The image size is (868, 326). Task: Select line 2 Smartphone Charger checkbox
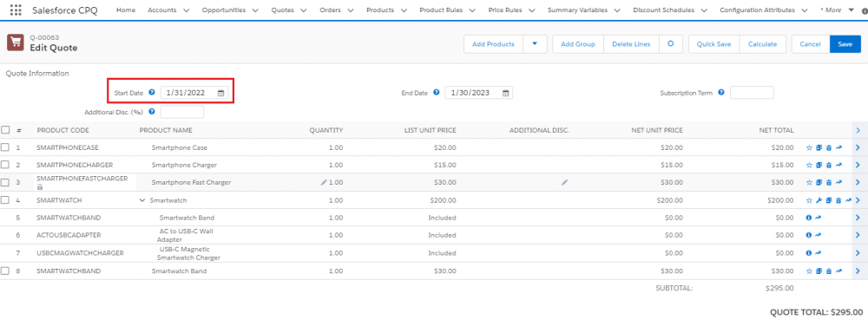click(x=5, y=165)
